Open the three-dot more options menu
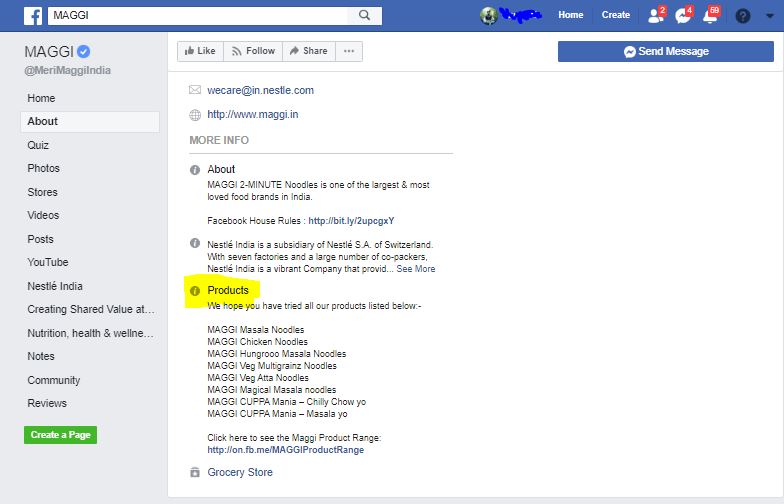Screen dimensions: 784x504 point(348,51)
